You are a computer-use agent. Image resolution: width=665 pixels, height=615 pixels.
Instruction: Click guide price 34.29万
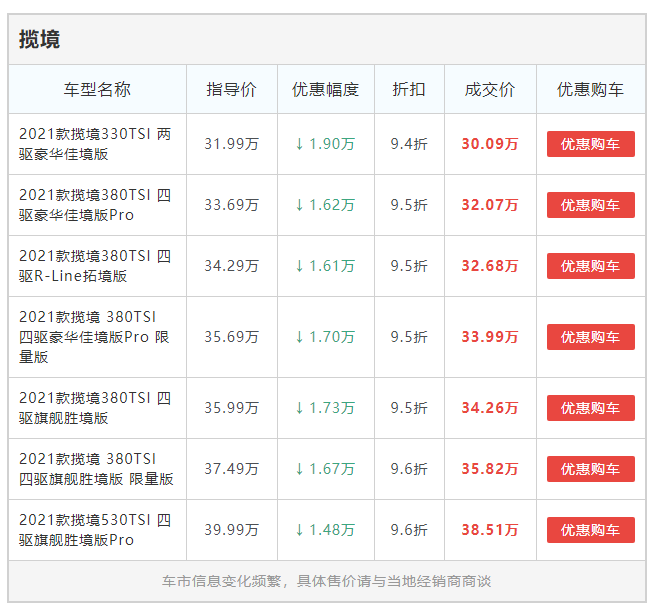click(232, 266)
